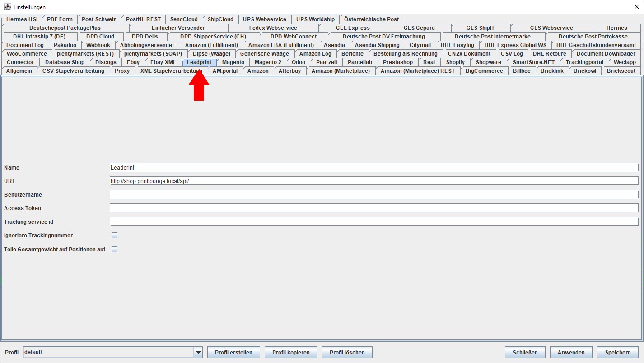This screenshot has width=644, height=363.
Task: Open the PostNL REST tab
Action: [143, 19]
